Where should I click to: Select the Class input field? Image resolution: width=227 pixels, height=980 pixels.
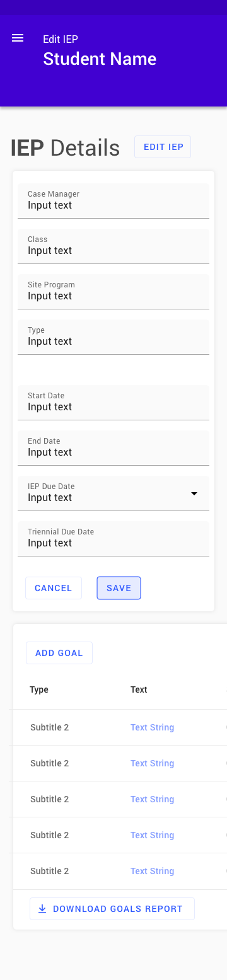113,246
